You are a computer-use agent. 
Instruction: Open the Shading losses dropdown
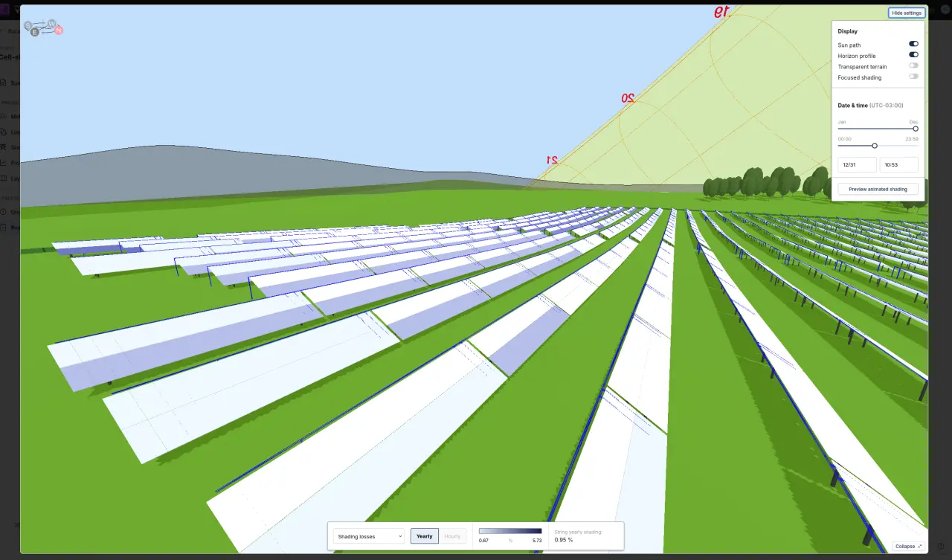(369, 536)
